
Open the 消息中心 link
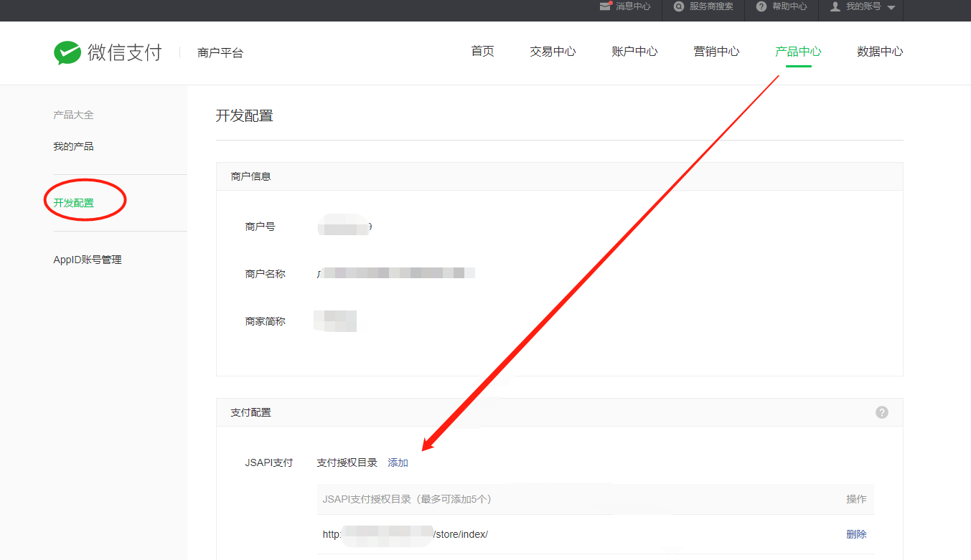tap(633, 6)
